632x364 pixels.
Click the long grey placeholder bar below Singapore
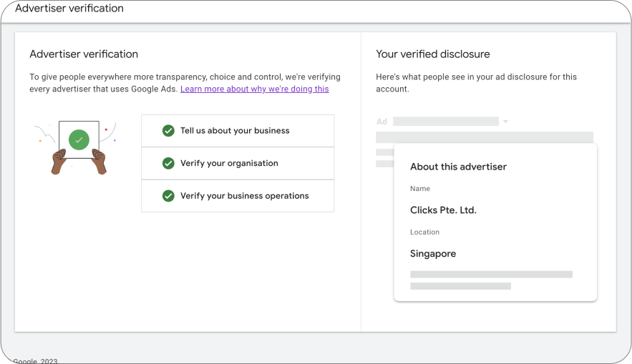pyautogui.click(x=491, y=274)
